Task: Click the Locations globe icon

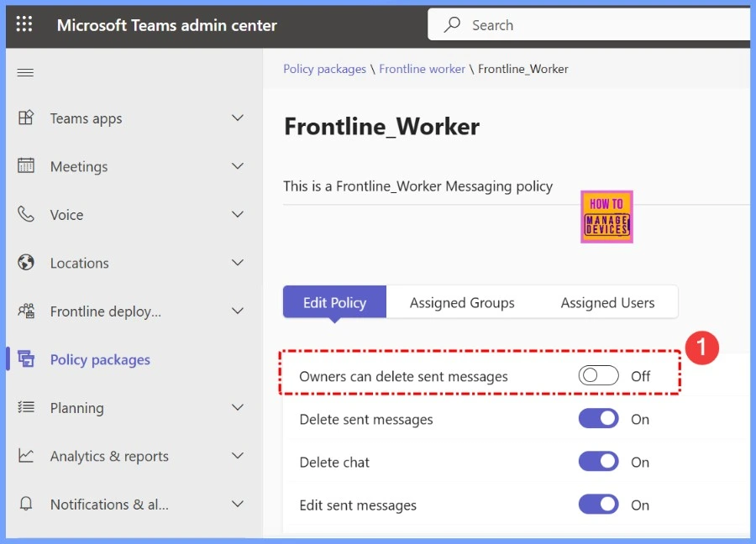Action: point(26,262)
